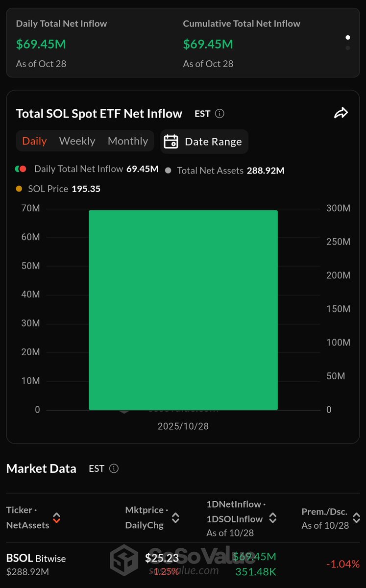Switch chart to Weekly view

coord(77,141)
